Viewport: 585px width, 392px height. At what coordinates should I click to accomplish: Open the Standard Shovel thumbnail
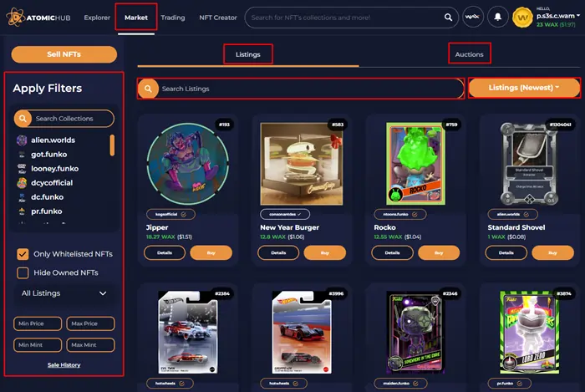(x=529, y=164)
